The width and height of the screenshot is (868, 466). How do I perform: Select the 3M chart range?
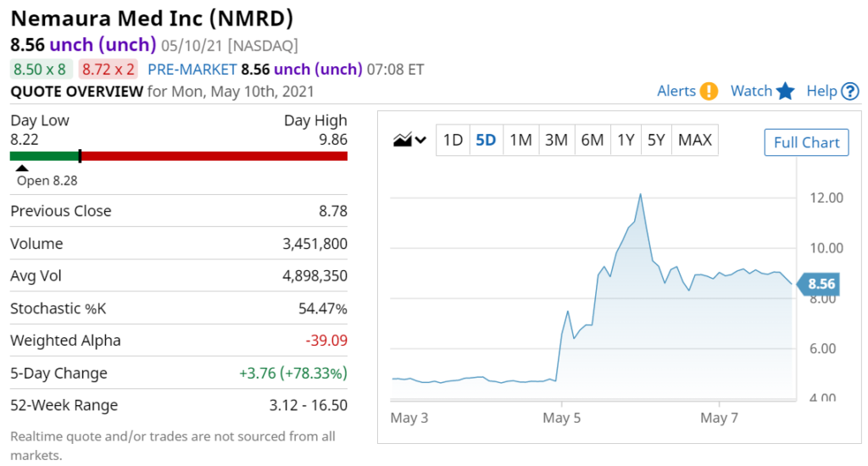tap(556, 140)
